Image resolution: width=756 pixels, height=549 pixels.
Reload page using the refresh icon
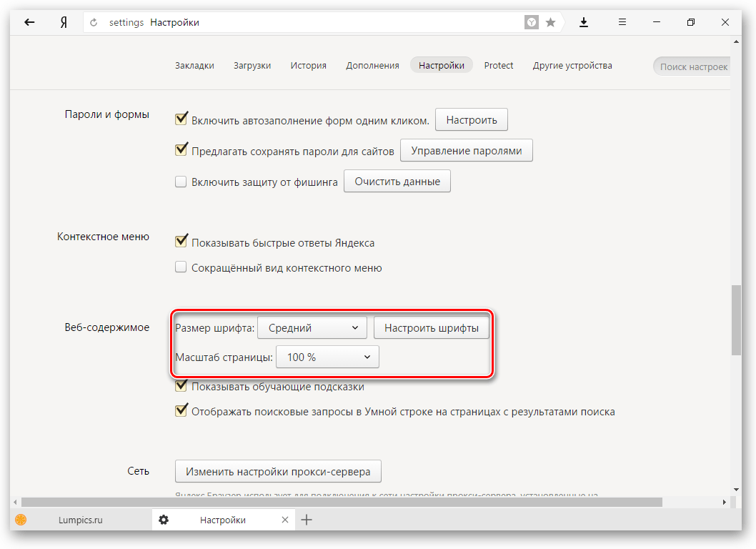coord(94,23)
